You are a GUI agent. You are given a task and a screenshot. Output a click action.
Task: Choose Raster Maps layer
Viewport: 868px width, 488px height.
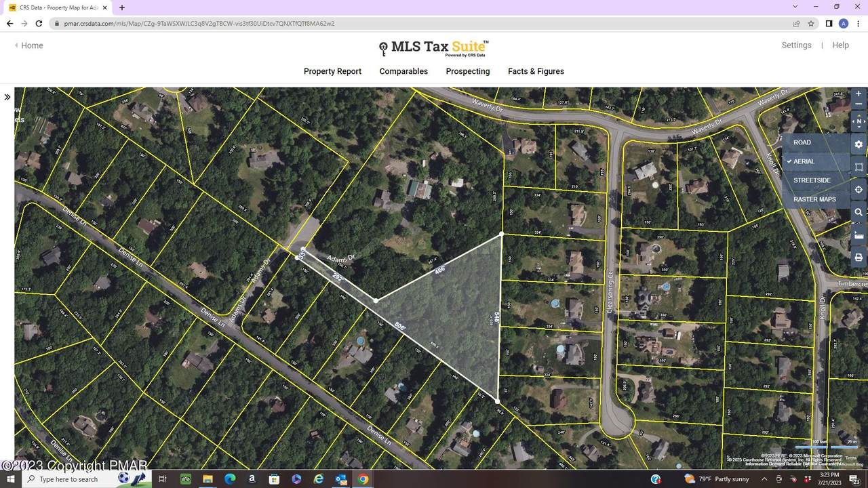pos(814,199)
